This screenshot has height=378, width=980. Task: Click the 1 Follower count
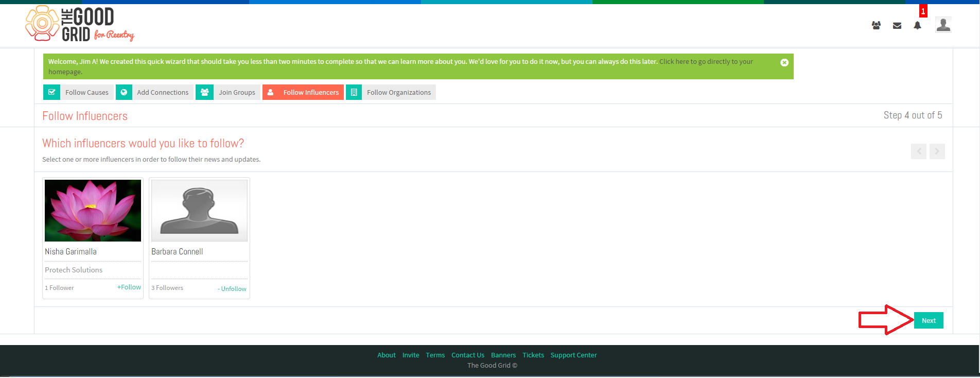[59, 288]
